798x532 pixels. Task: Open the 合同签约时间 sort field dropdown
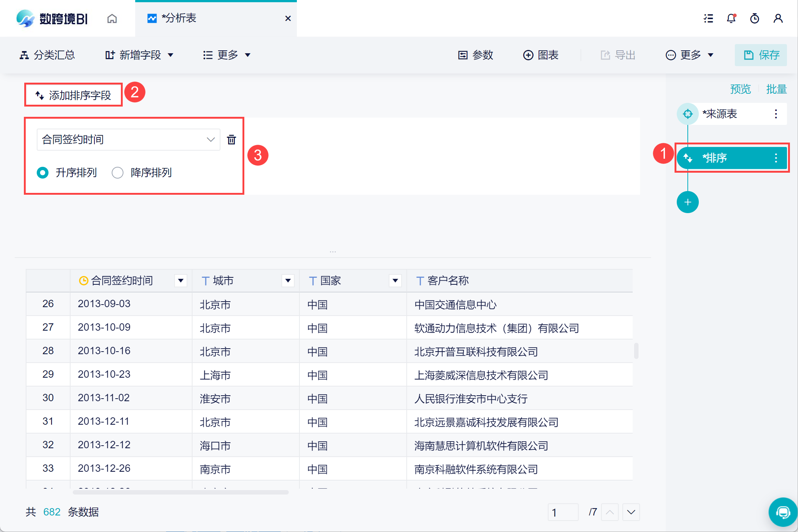tap(129, 140)
